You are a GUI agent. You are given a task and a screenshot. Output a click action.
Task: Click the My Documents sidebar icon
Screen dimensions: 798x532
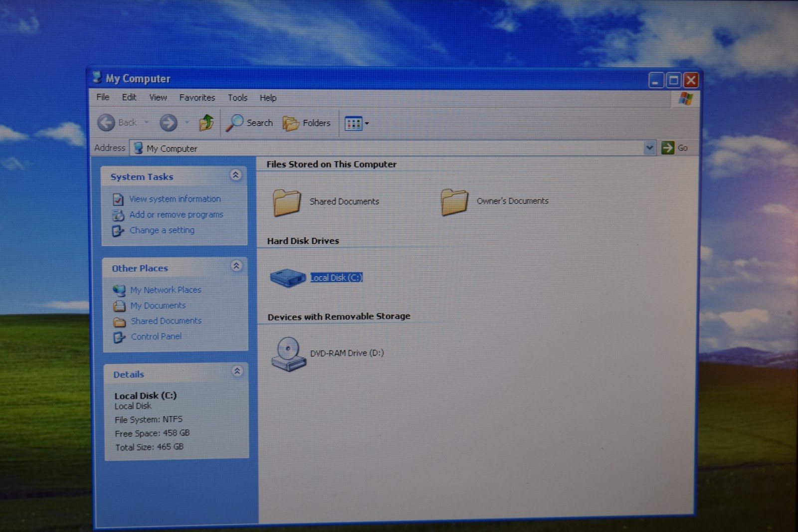pyautogui.click(x=119, y=306)
